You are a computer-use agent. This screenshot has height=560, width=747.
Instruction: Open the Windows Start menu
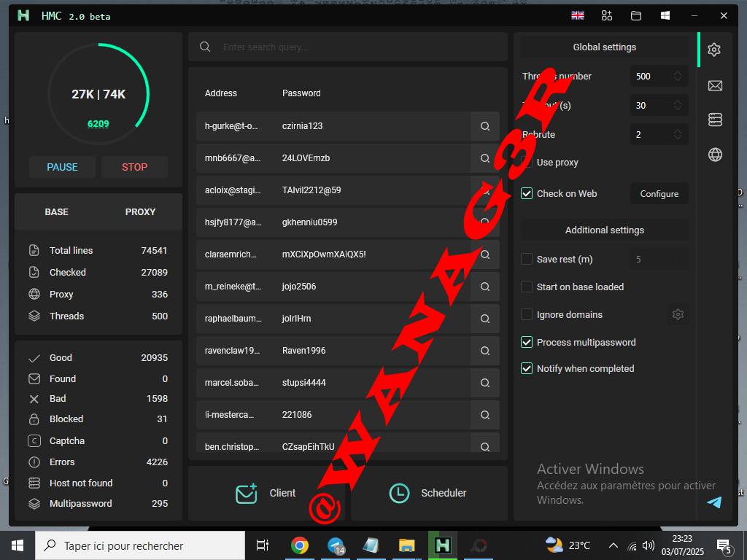click(18, 545)
